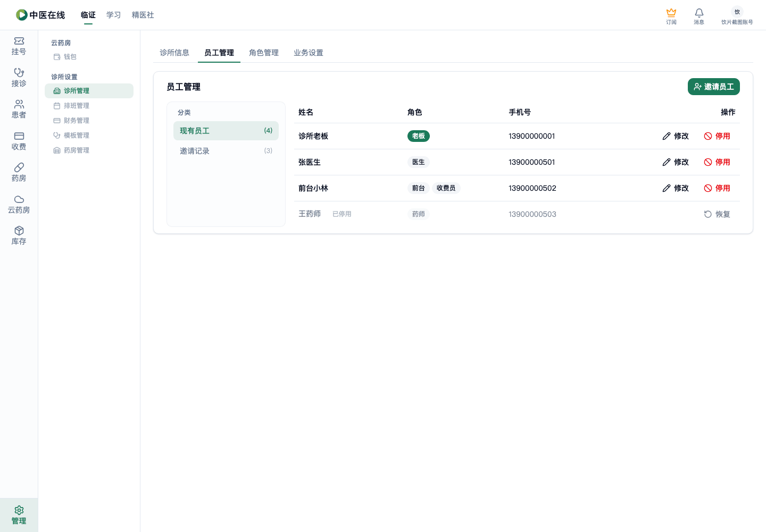Click 修改 for 诊所老板
Viewport: 766px width, 532px height.
pyautogui.click(x=676, y=136)
